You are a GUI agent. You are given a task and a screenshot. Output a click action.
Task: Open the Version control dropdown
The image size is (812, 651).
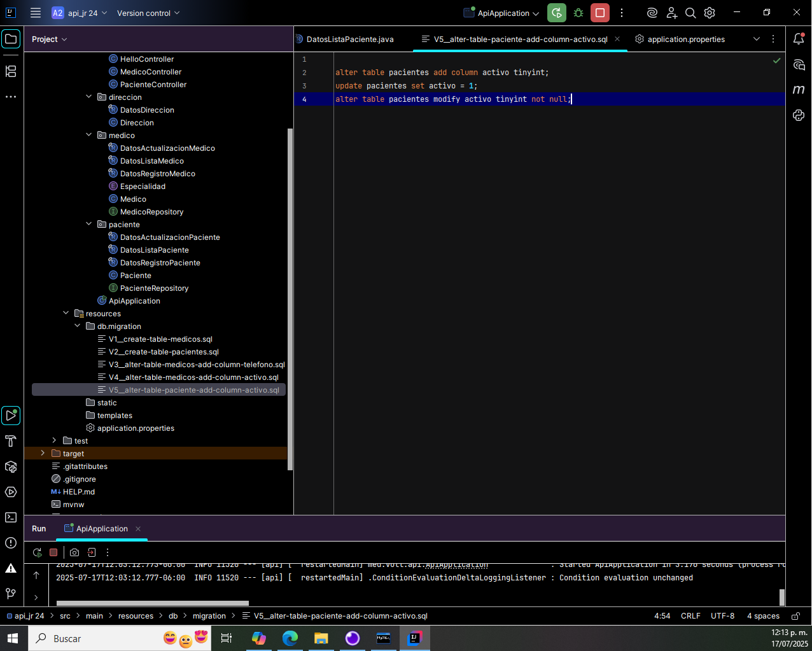pos(148,13)
